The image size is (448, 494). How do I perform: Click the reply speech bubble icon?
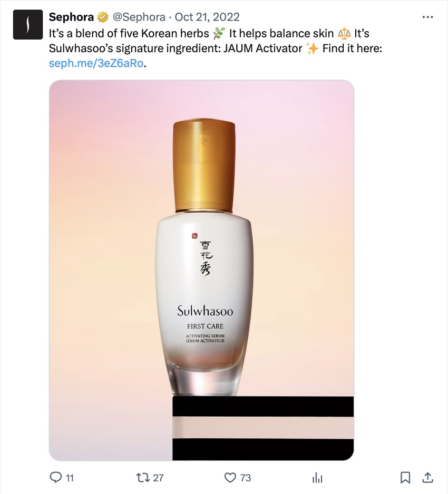point(56,477)
